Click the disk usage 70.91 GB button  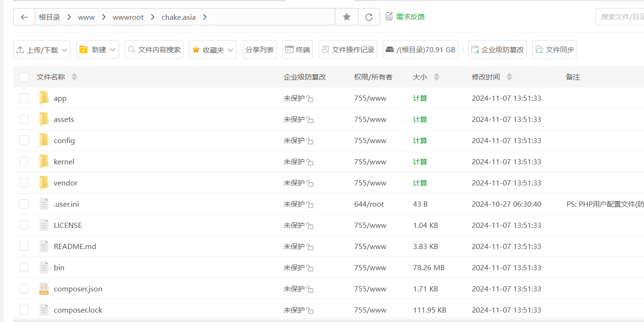pyautogui.click(x=420, y=49)
